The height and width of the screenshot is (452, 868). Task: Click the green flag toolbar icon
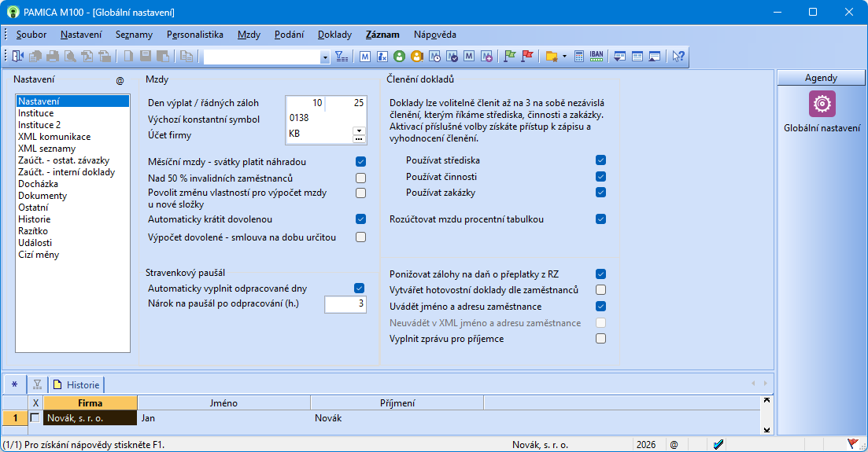tap(510, 56)
